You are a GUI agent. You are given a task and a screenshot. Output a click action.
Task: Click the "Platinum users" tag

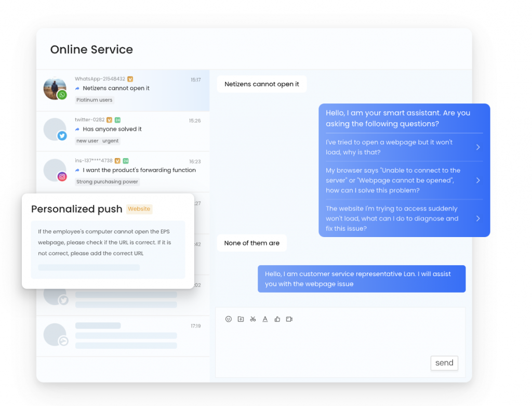(x=95, y=100)
